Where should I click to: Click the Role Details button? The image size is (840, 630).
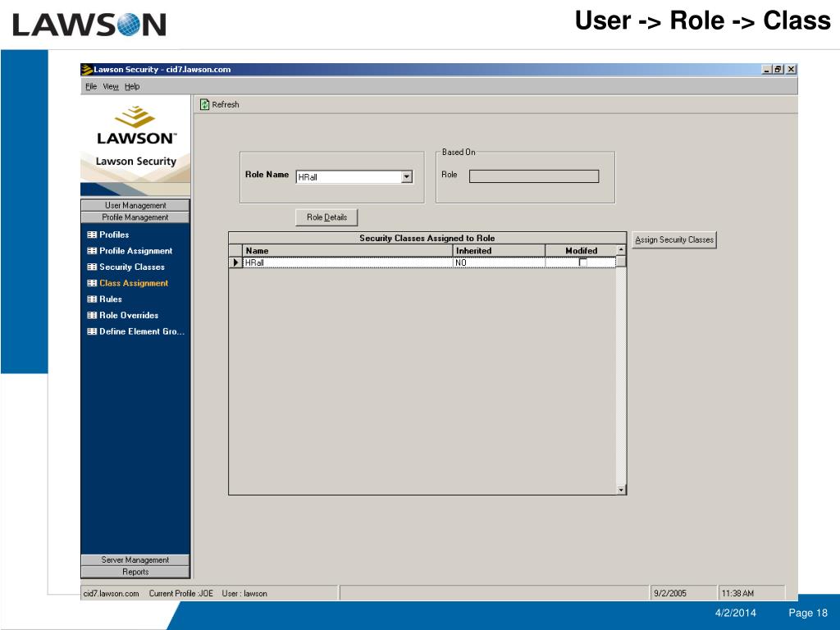(326, 217)
